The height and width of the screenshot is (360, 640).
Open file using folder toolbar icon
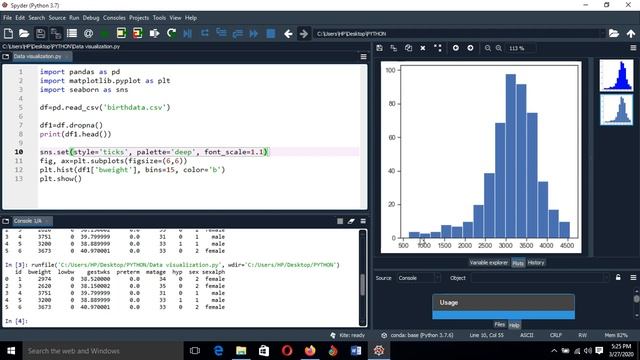(24, 33)
